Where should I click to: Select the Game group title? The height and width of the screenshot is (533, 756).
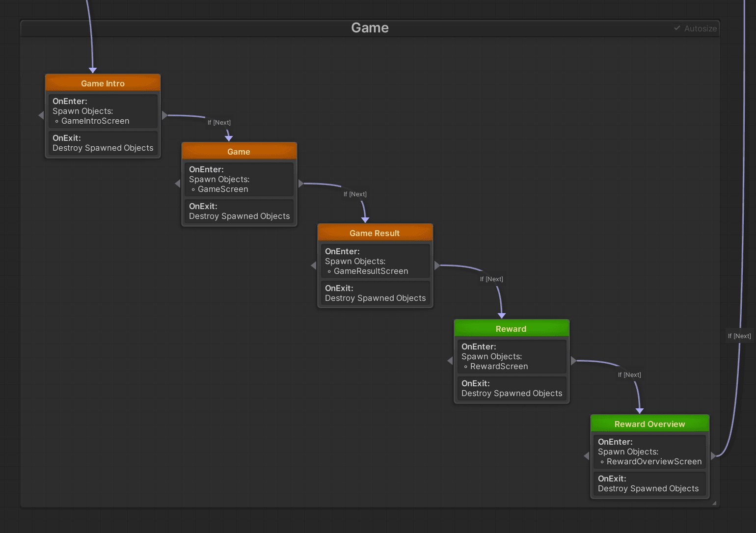[370, 28]
